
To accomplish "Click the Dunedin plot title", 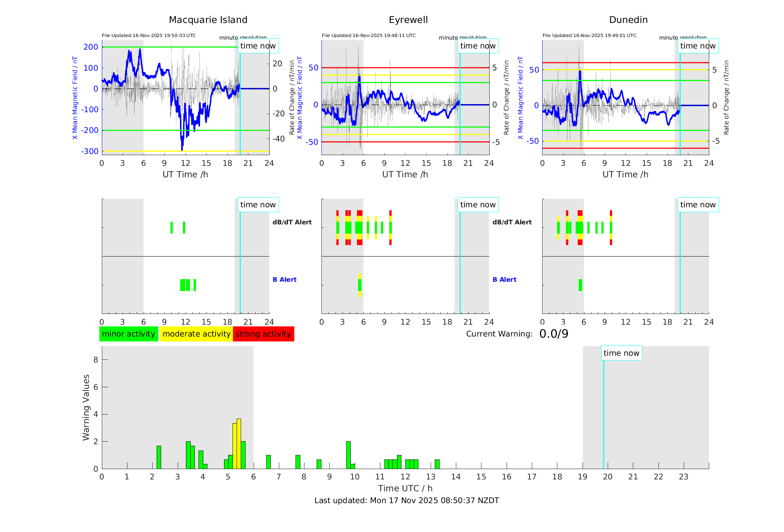I will [628, 20].
